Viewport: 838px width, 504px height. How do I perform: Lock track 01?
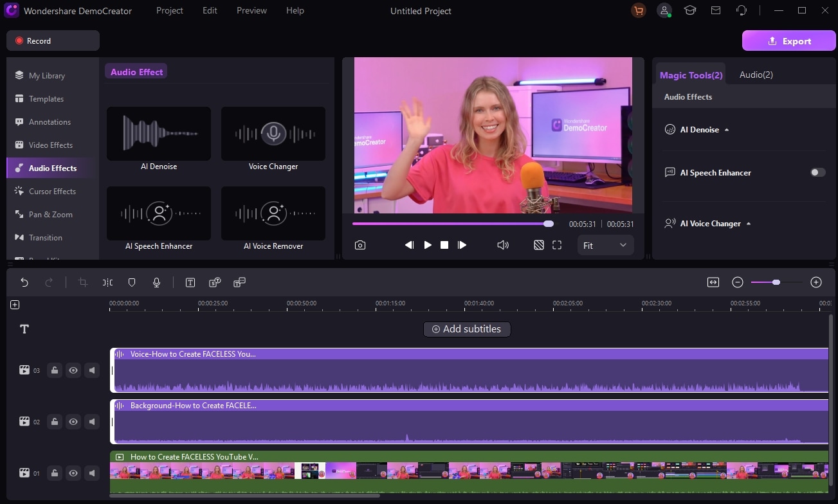55,473
